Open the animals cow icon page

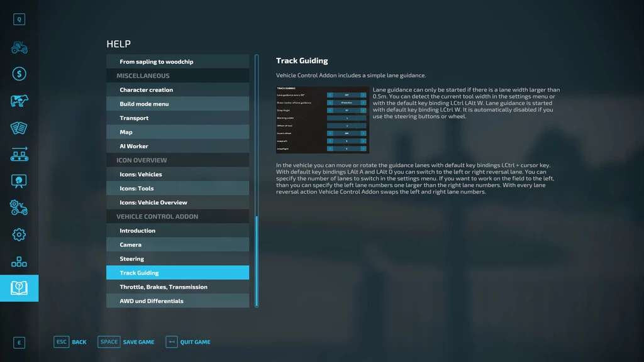[x=19, y=101]
